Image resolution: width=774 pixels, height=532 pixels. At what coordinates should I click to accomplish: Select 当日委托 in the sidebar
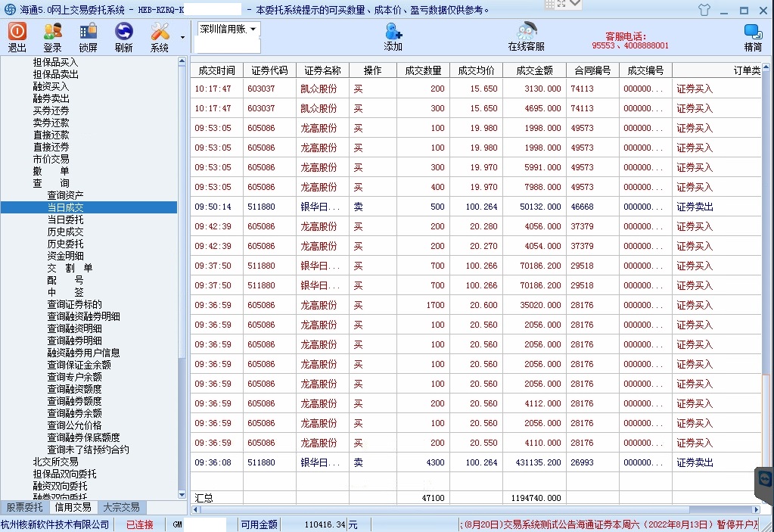(65, 219)
